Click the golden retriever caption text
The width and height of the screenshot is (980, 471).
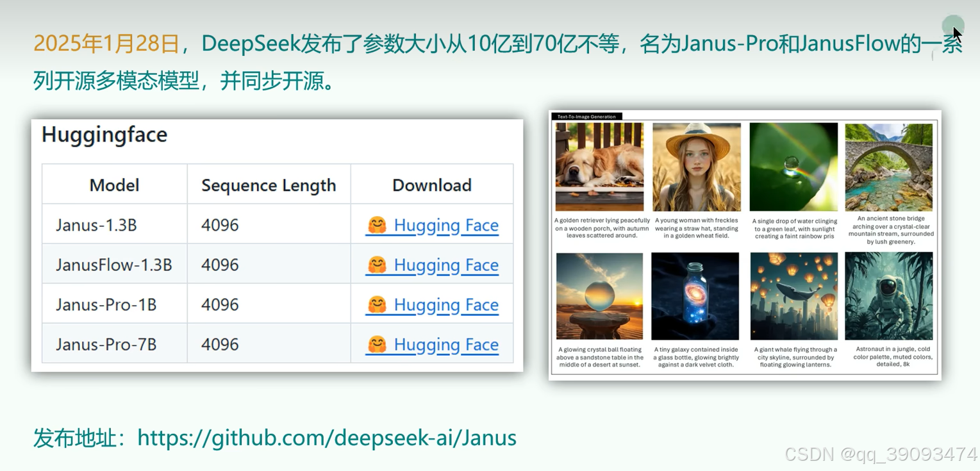[602, 227]
